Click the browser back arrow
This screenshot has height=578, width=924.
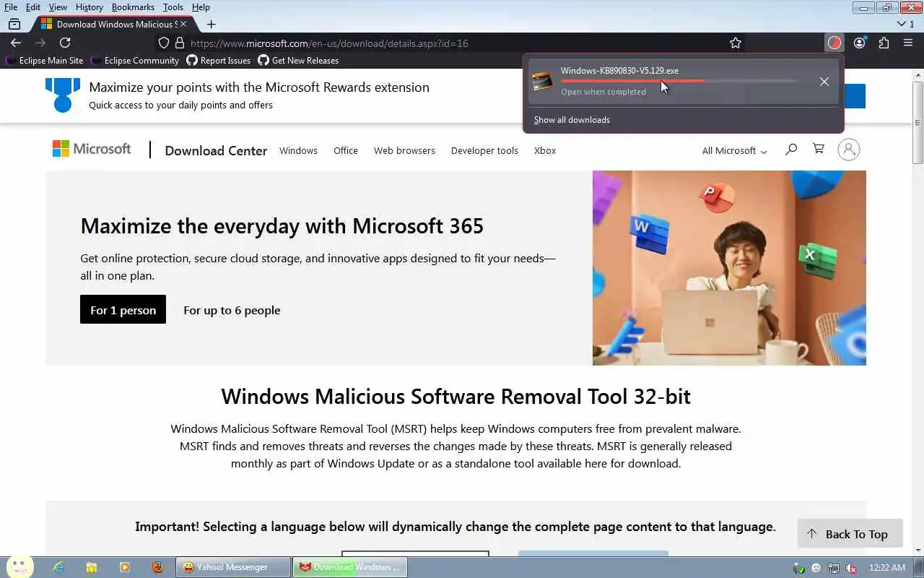[x=16, y=43]
